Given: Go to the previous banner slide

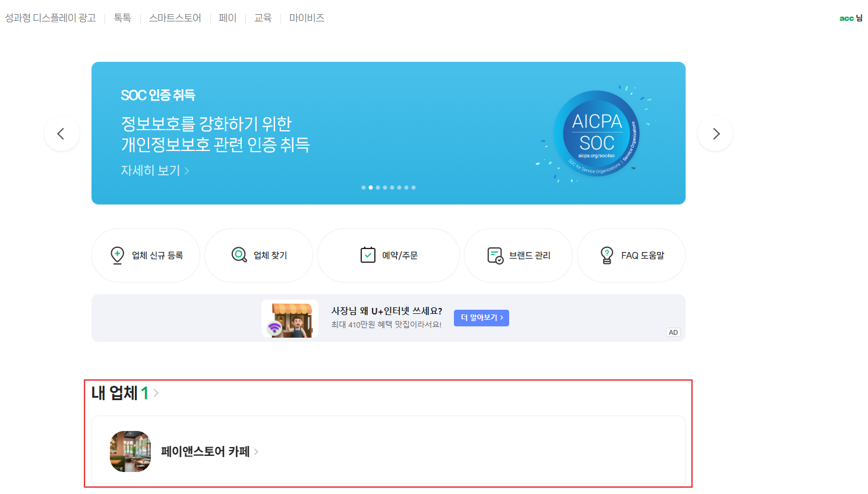Looking at the screenshot, I should (61, 133).
